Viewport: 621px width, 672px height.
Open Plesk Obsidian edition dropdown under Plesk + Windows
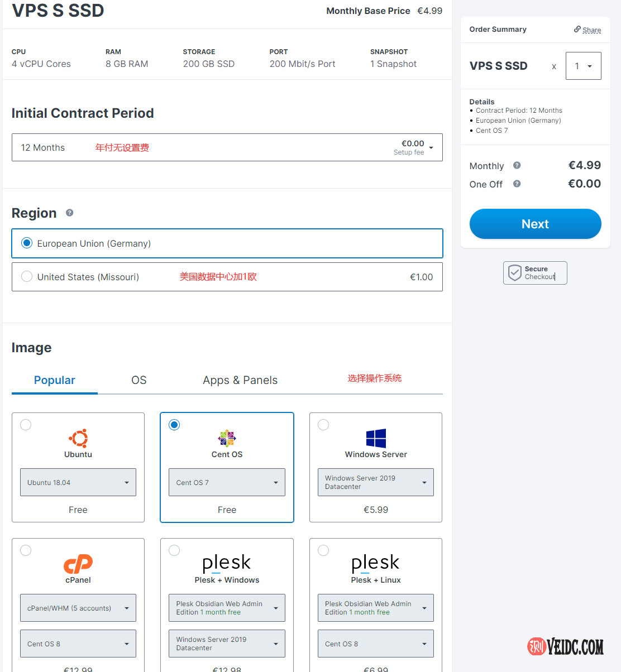click(x=227, y=608)
